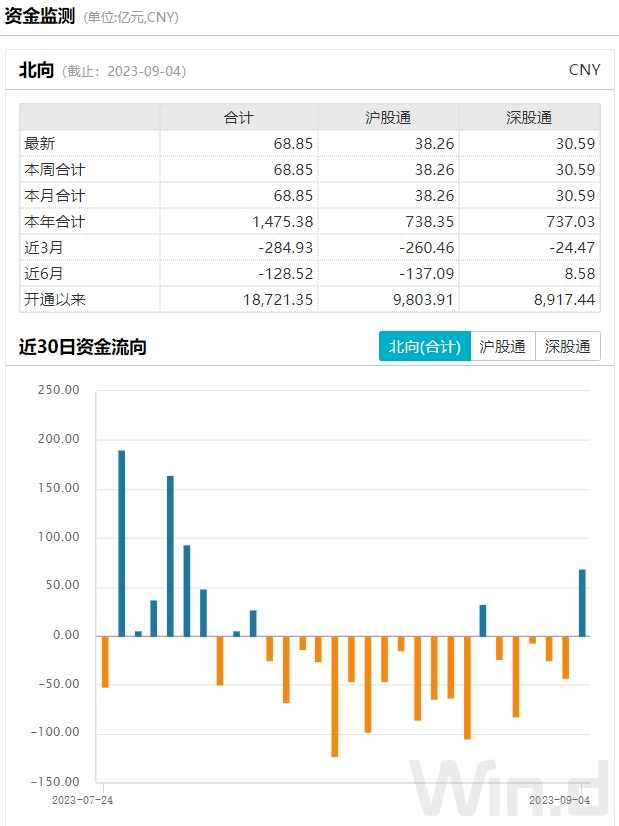The width and height of the screenshot is (619, 826).
Task: Click the first orange bar at 2023-07-24
Action: pos(105,661)
